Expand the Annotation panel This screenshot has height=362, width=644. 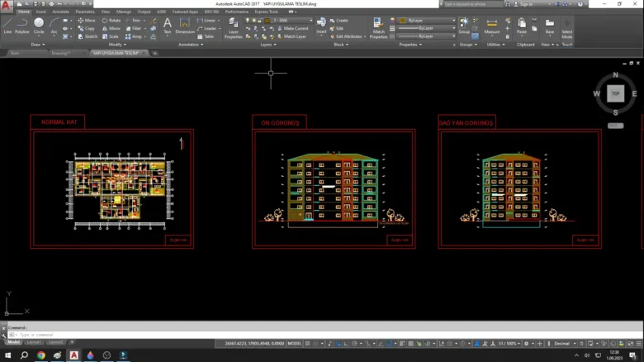click(x=191, y=45)
